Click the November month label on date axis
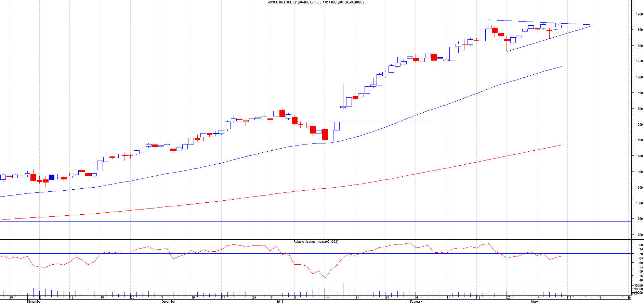The height and width of the screenshot is (303, 644). coord(35,301)
